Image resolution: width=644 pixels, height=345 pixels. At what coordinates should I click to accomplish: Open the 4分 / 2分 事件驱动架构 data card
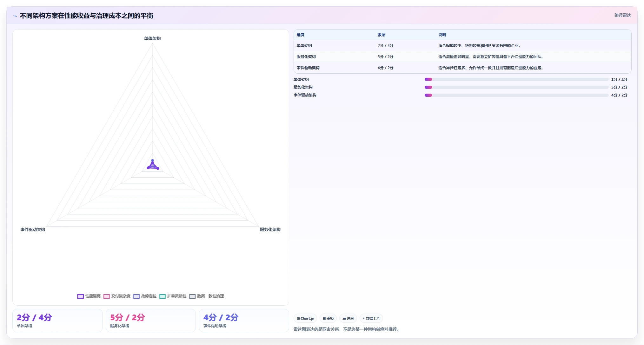[244, 321]
